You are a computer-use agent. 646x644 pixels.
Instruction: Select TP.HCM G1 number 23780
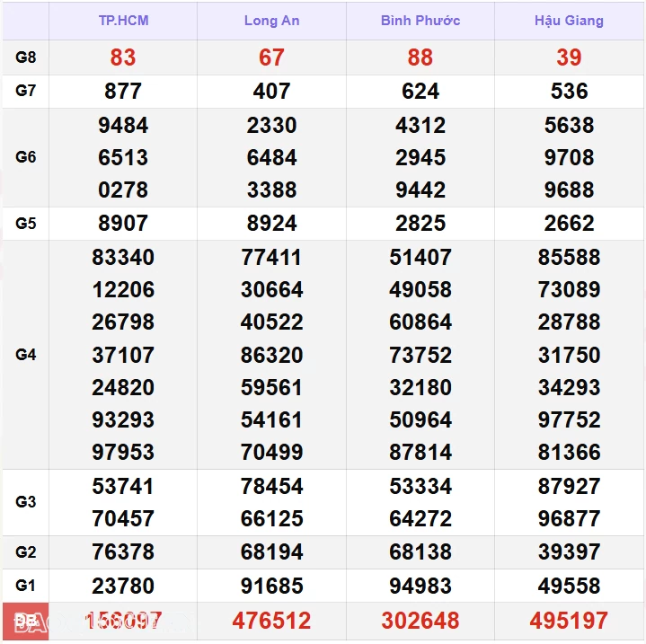[123, 586]
